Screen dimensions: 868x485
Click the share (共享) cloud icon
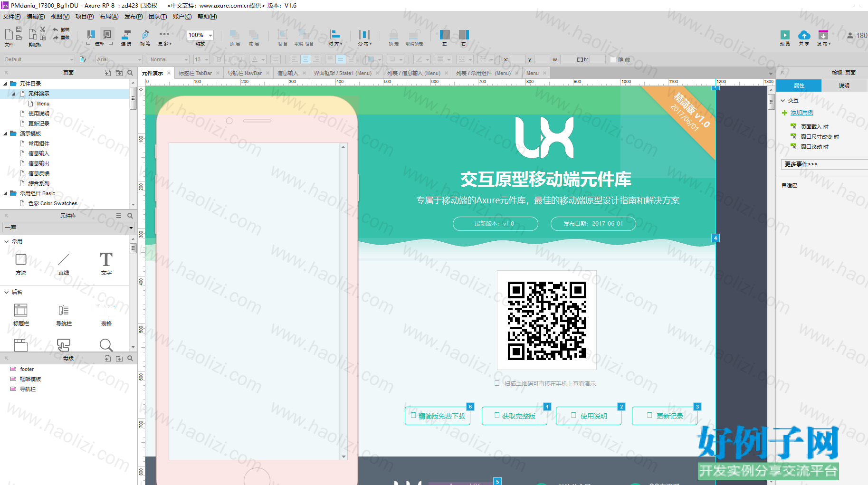(x=804, y=35)
